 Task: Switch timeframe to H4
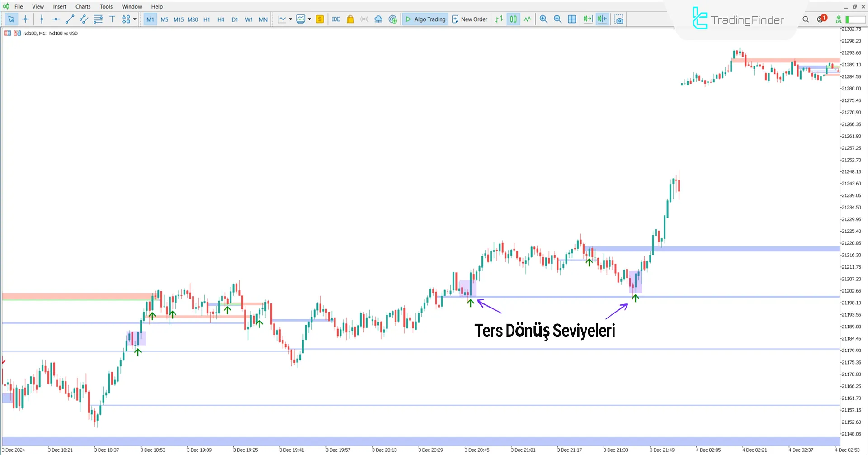coord(221,19)
